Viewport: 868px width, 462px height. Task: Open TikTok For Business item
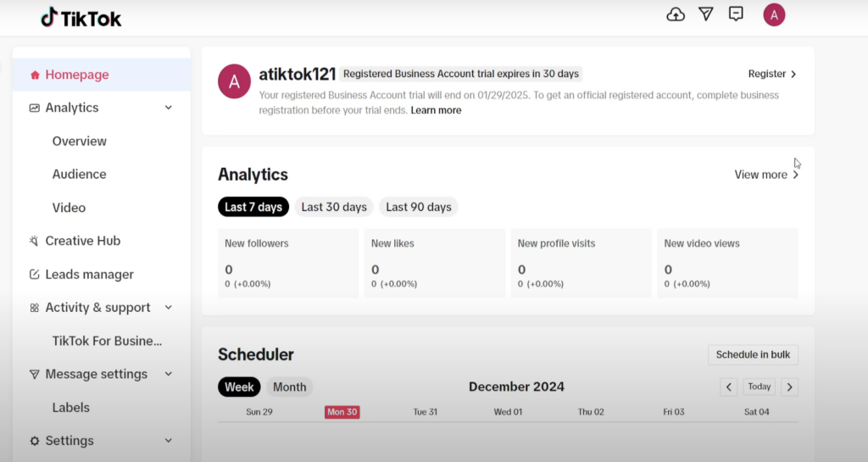click(x=107, y=341)
